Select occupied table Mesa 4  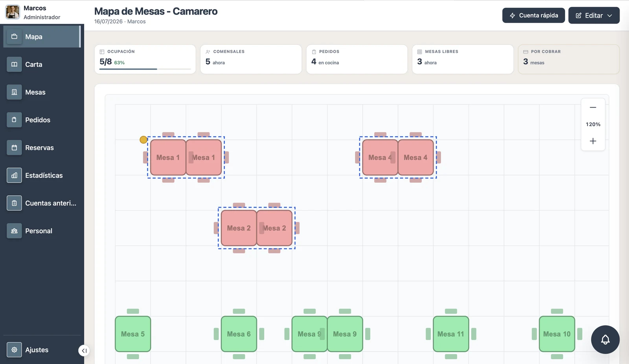pos(398,157)
